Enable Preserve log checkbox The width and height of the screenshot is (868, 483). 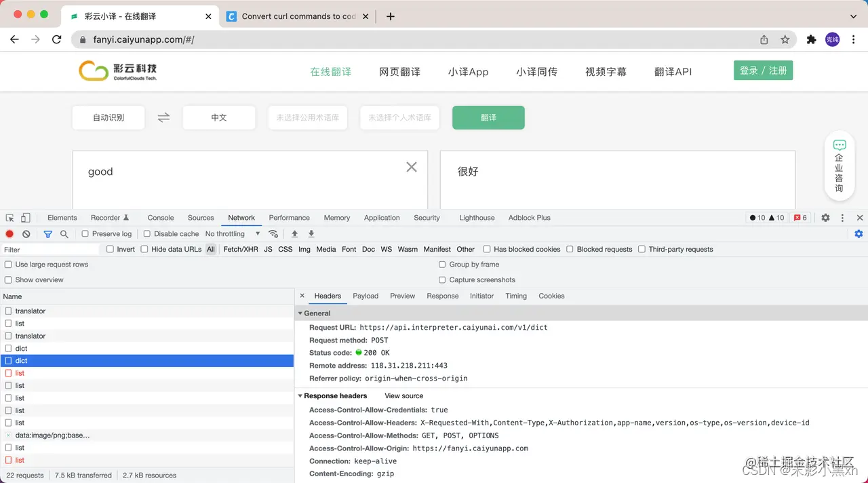85,234
